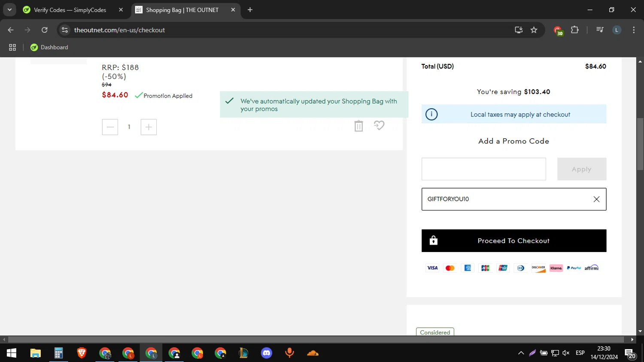
Task: Click the install app icon in address bar
Action: 519,30
